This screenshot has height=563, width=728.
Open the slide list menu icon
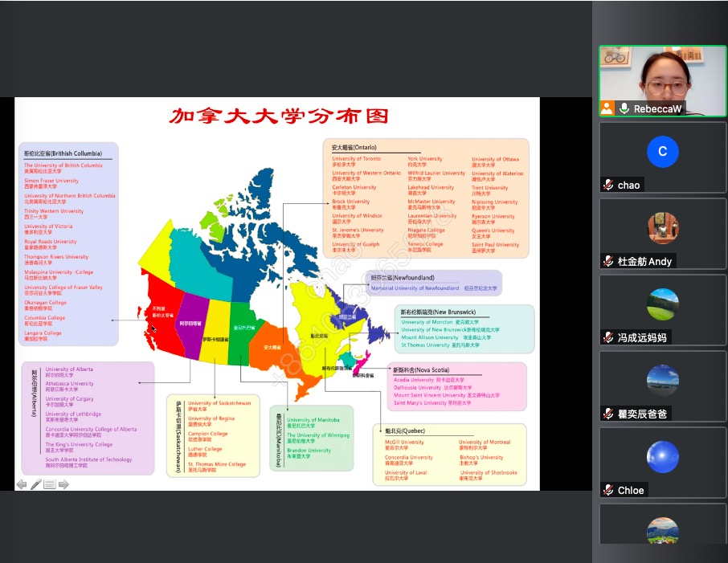tap(50, 484)
